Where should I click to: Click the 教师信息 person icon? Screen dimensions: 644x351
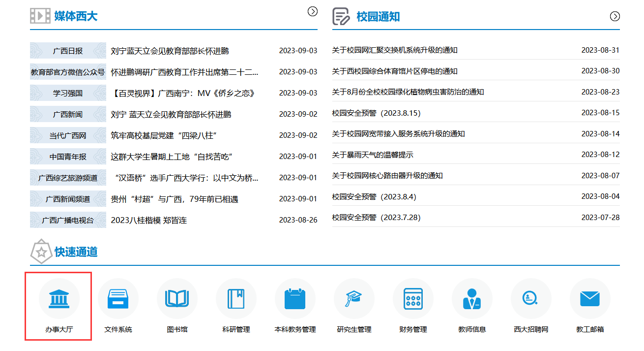click(472, 299)
